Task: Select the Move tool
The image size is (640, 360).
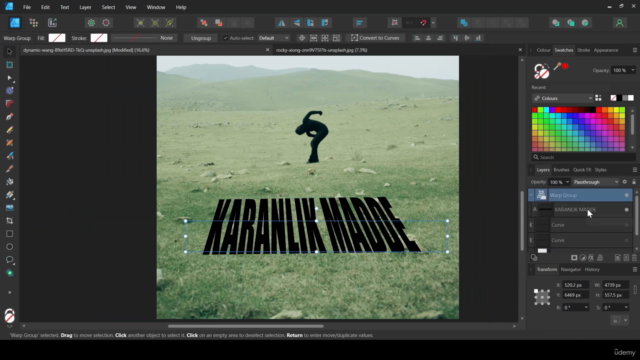Action: click(9, 51)
